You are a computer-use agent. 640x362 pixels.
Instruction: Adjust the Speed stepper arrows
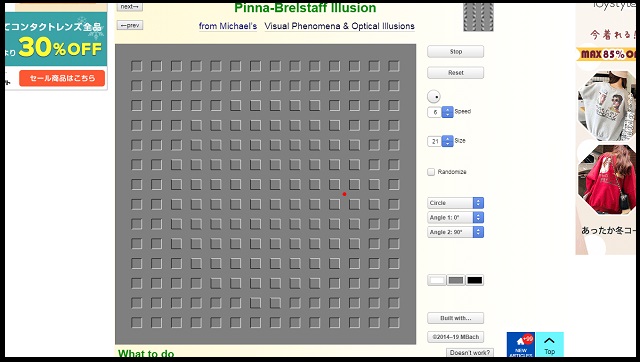(448, 112)
